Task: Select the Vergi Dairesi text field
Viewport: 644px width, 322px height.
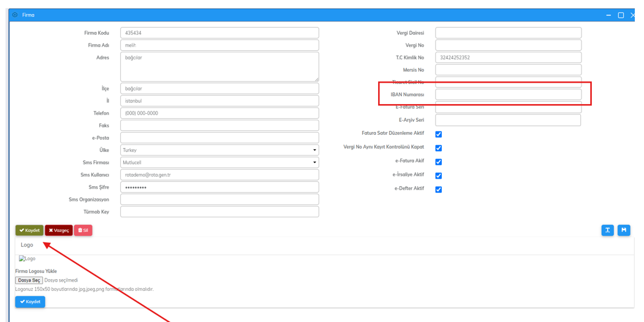Action: (508, 33)
